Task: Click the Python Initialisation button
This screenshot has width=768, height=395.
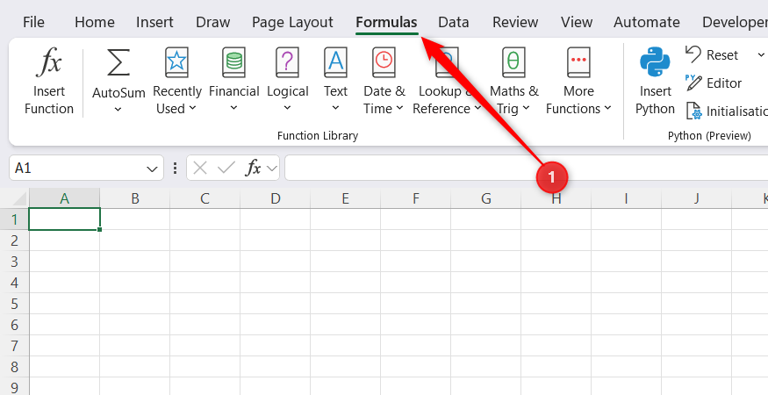Action: 726,111
